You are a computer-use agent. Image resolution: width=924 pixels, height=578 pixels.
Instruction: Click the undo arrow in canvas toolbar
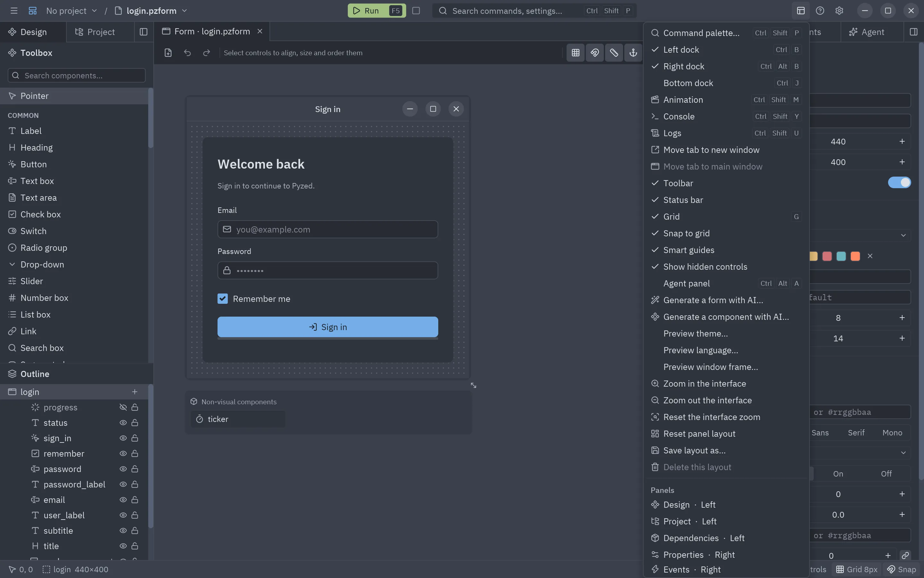[187, 53]
